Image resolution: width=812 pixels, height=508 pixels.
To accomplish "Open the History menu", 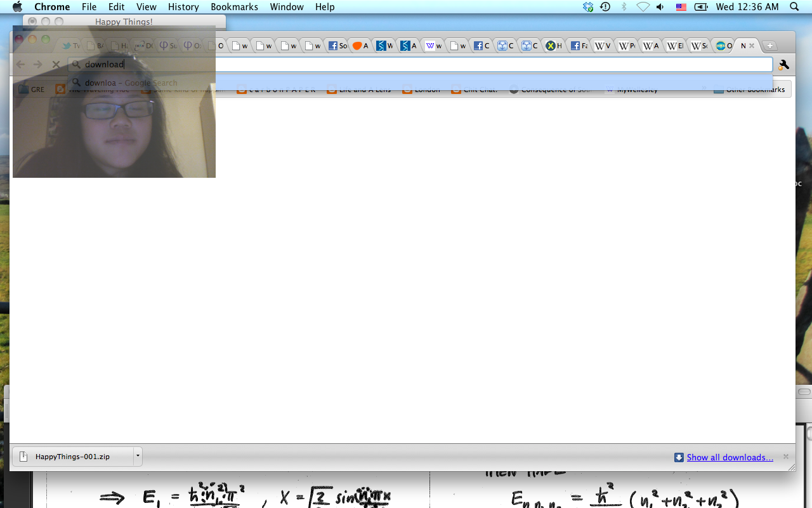I will (x=183, y=7).
